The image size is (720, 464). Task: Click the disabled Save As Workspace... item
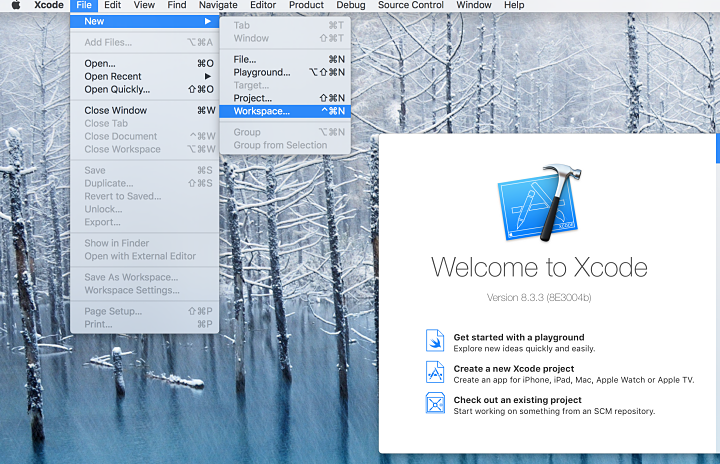[x=145, y=277]
